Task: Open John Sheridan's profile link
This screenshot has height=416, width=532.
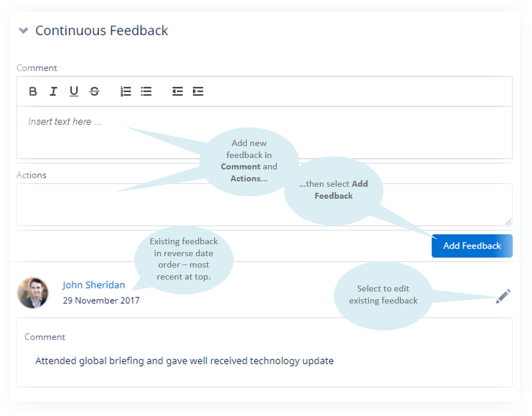Action: pos(93,285)
